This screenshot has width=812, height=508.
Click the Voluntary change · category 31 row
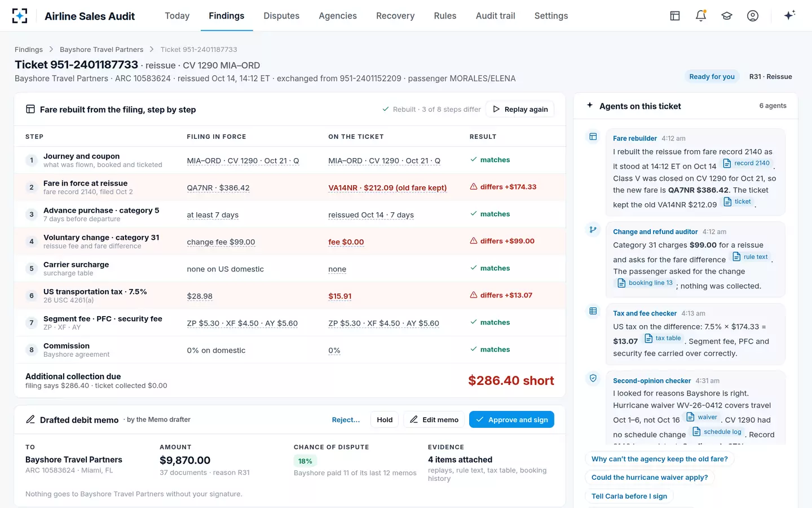[290, 242]
